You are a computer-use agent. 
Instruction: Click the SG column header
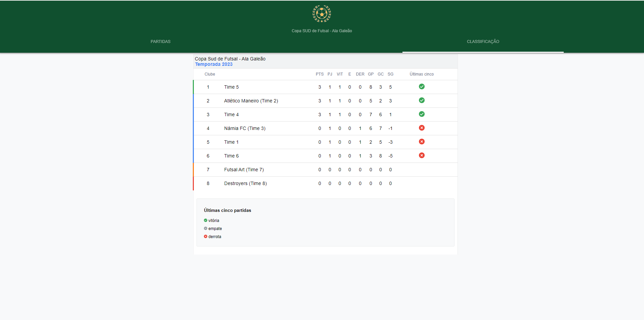390,74
